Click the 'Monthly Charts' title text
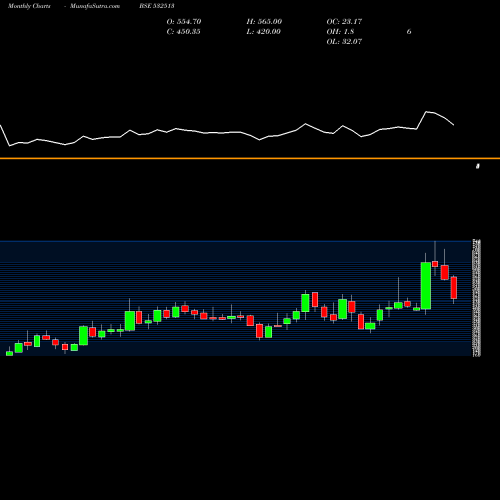Screen dimensions: 500x500 (29, 6)
